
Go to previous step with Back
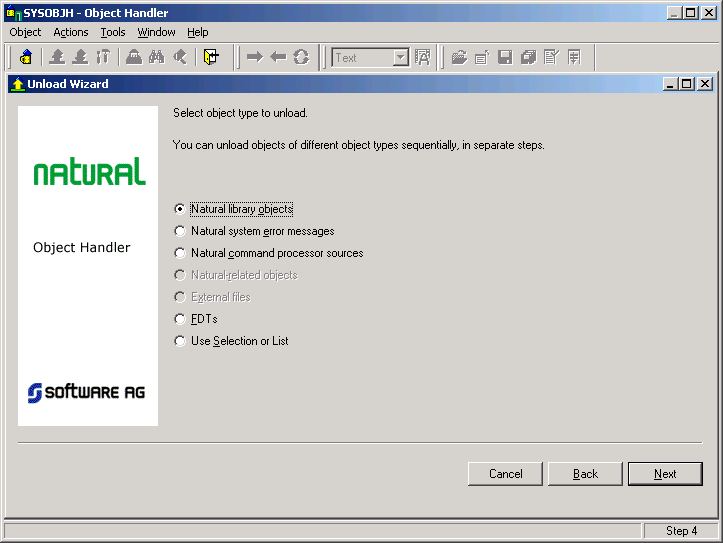[585, 474]
